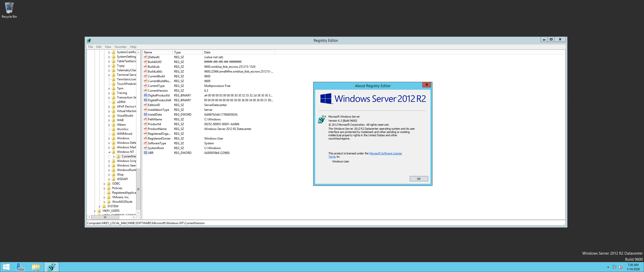
Task: Collapse the Windows NT tree node
Action: click(x=109, y=152)
